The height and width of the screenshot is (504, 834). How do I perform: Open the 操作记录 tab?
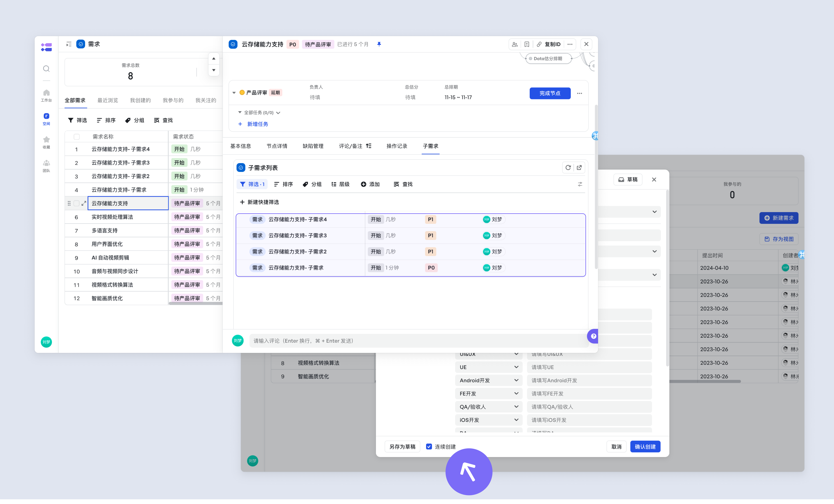pos(397,146)
